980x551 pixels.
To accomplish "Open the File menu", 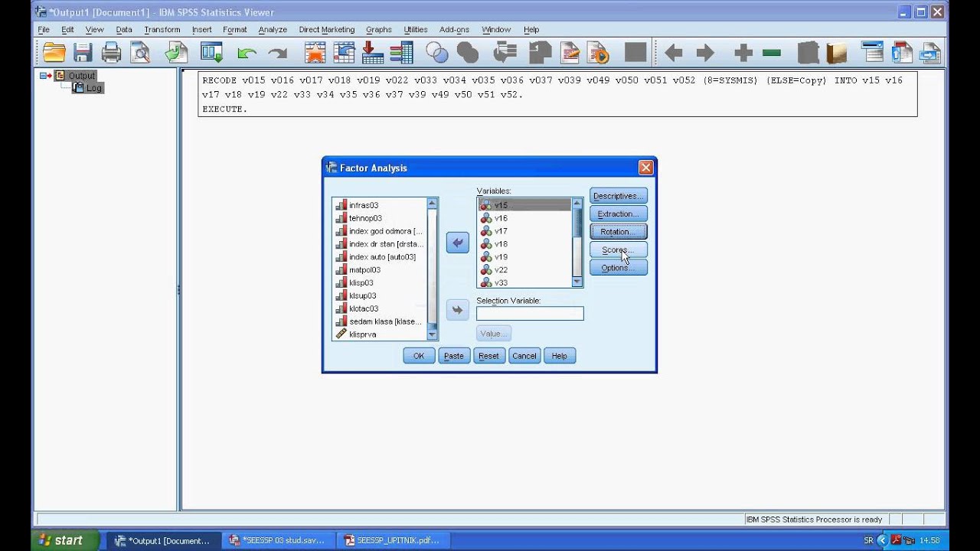I will pyautogui.click(x=44, y=29).
